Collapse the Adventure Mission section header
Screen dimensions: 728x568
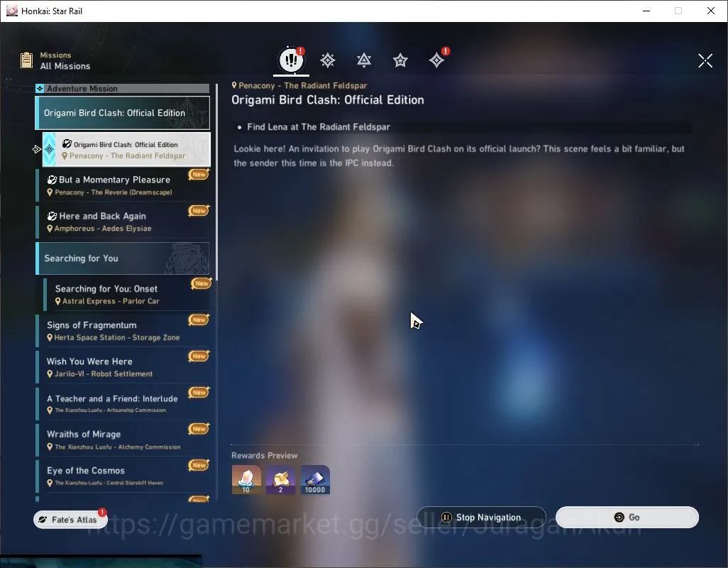pos(123,88)
